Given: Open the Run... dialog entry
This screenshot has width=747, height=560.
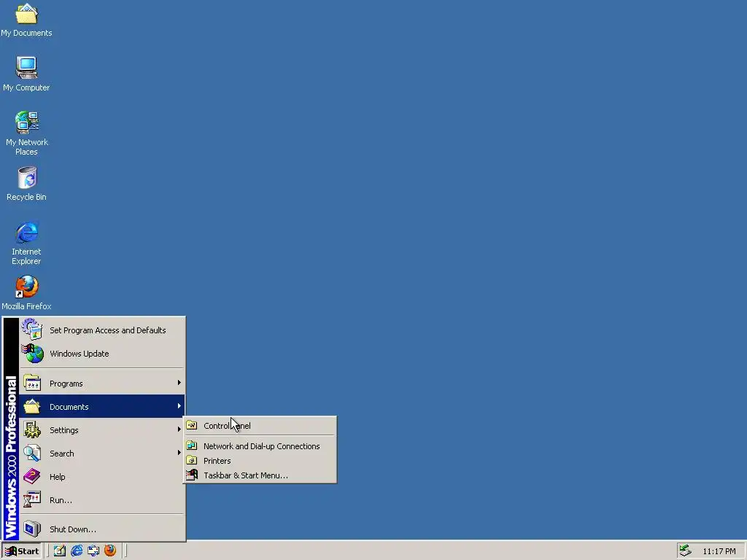Looking at the screenshot, I should pos(102,499).
